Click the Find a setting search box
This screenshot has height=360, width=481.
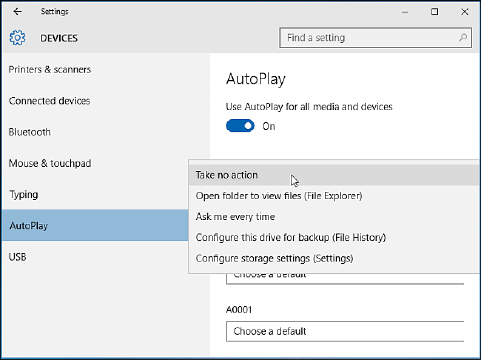(375, 38)
